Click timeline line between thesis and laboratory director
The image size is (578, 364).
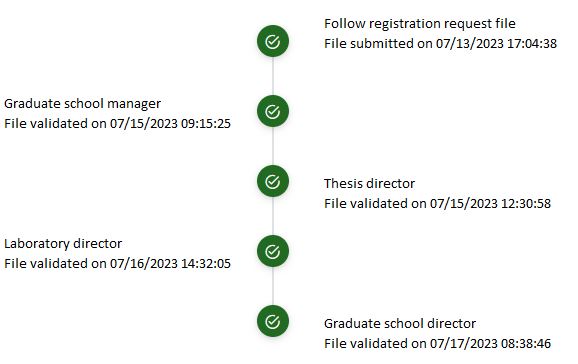tap(273, 216)
